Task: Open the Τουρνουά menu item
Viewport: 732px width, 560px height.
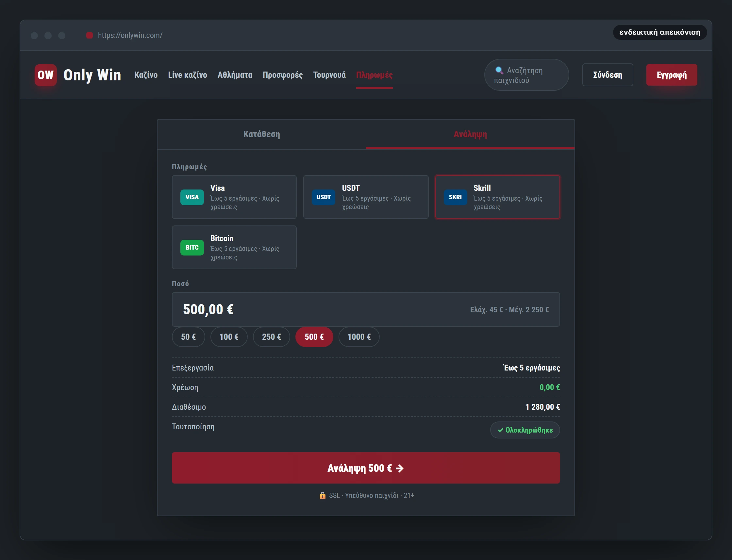Action: [329, 75]
